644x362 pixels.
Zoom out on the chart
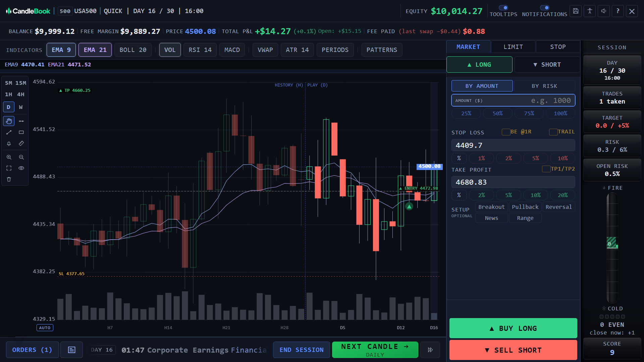[x=21, y=157]
